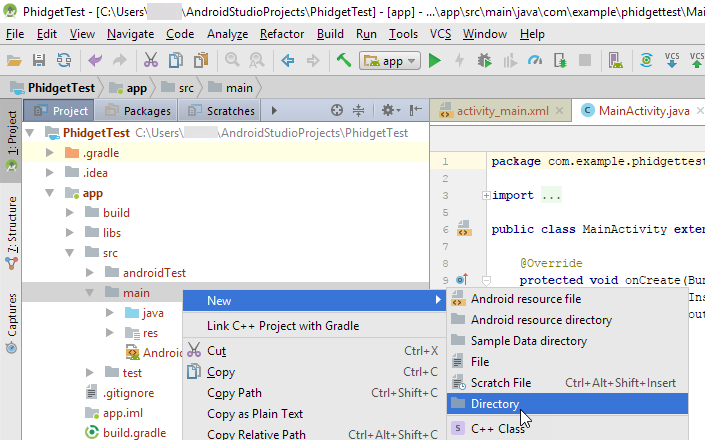Click the Sync Project with Gradle icon
The width and height of the screenshot is (705, 440).
point(646,60)
